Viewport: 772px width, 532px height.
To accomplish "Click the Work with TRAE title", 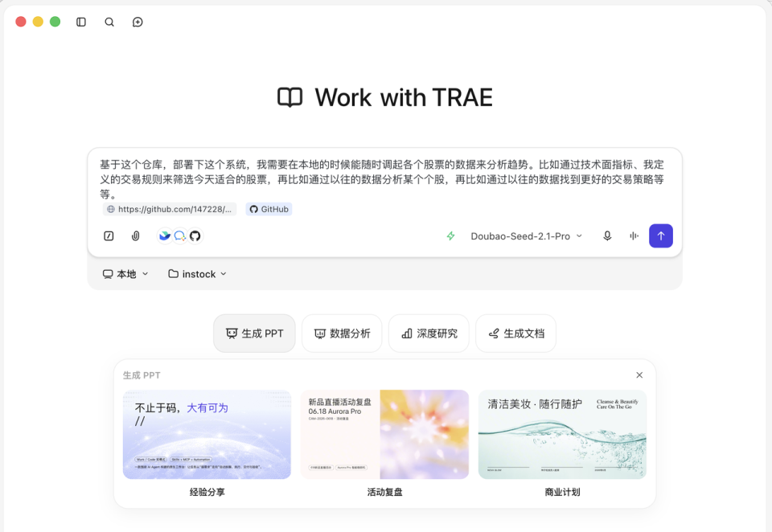I will 404,97.
